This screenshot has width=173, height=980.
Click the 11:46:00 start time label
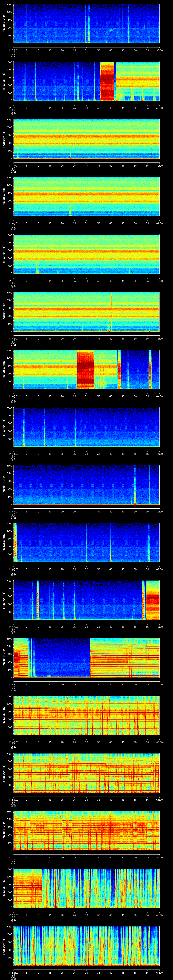pos(13,569)
